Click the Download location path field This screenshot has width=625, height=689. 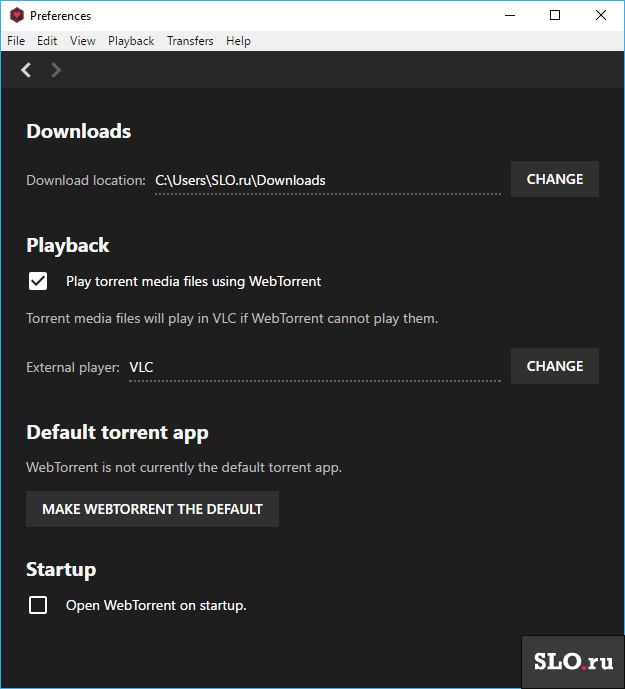(327, 181)
